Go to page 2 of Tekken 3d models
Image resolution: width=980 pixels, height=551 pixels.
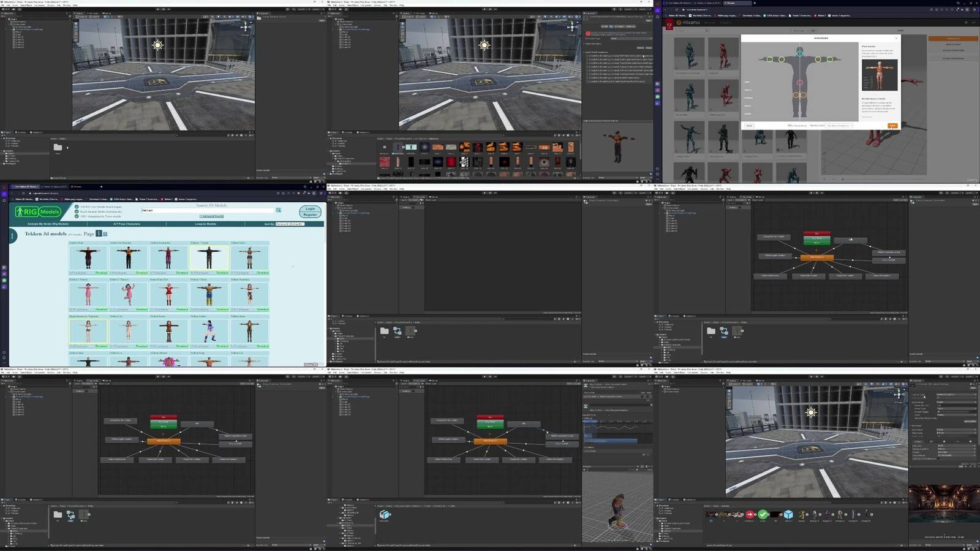[x=105, y=234]
